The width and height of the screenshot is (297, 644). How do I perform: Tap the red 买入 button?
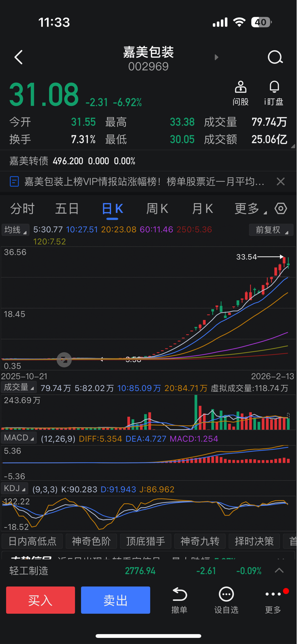click(41, 600)
